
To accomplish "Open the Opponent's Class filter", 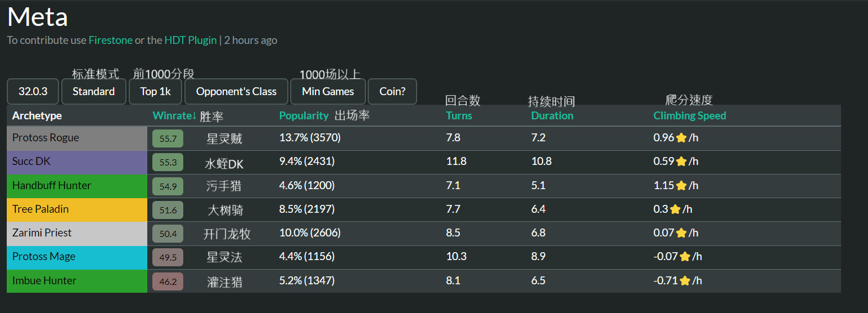I will 236,91.
